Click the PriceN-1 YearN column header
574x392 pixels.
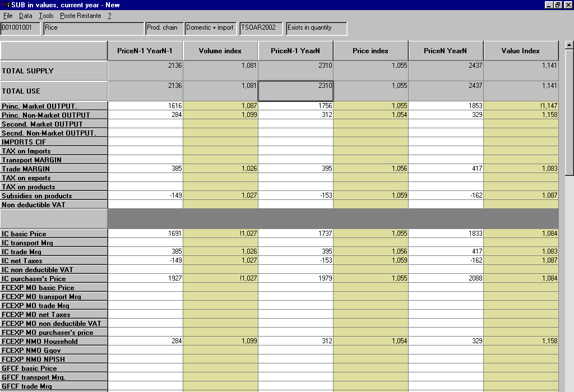[x=295, y=51]
